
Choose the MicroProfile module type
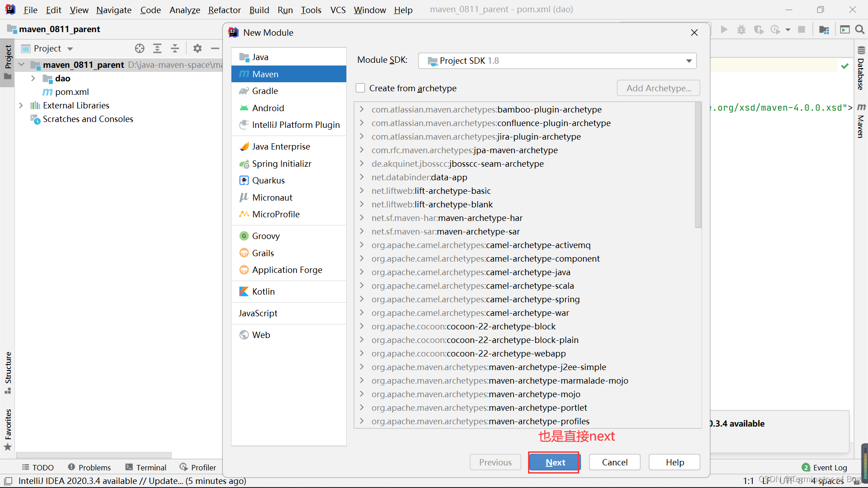(x=288, y=214)
